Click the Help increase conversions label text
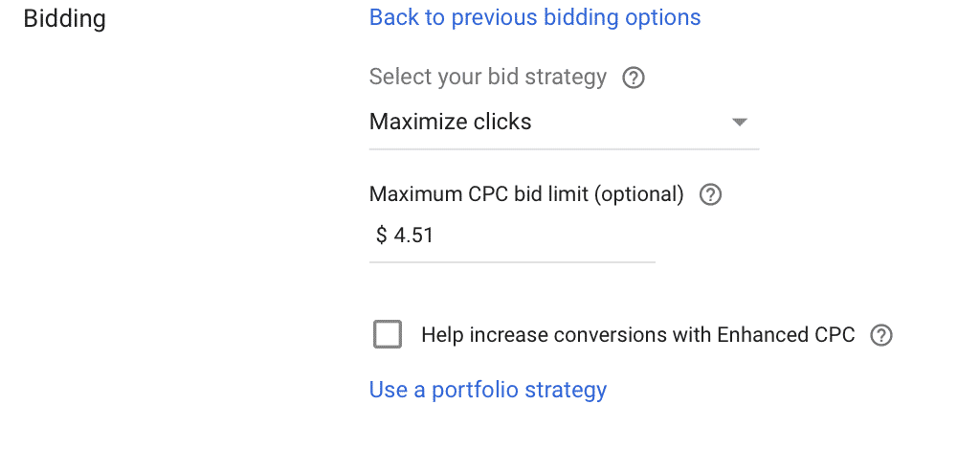Screen dimensions: 980x450 pos(638,335)
